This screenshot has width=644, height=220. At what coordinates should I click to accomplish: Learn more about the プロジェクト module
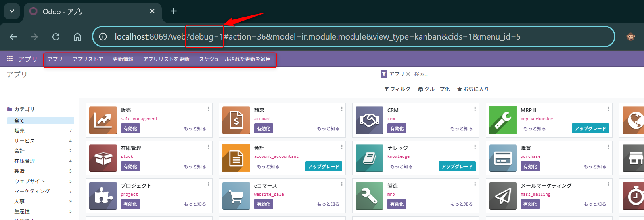click(x=195, y=204)
